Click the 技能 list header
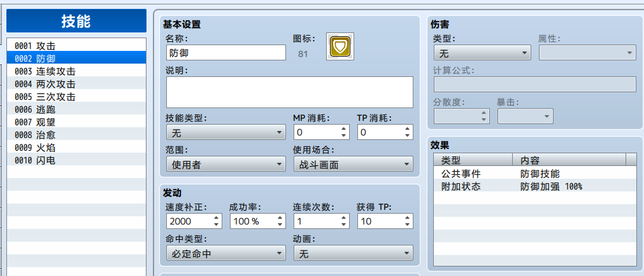 tap(76, 20)
